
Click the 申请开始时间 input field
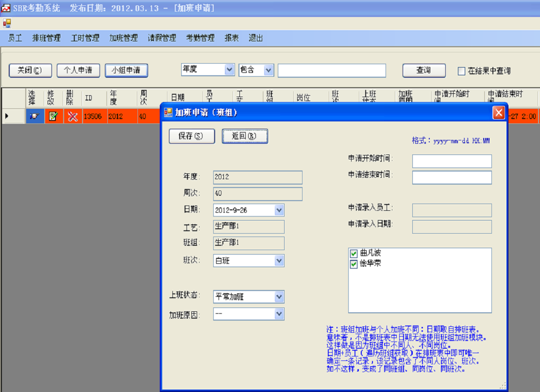click(x=452, y=161)
